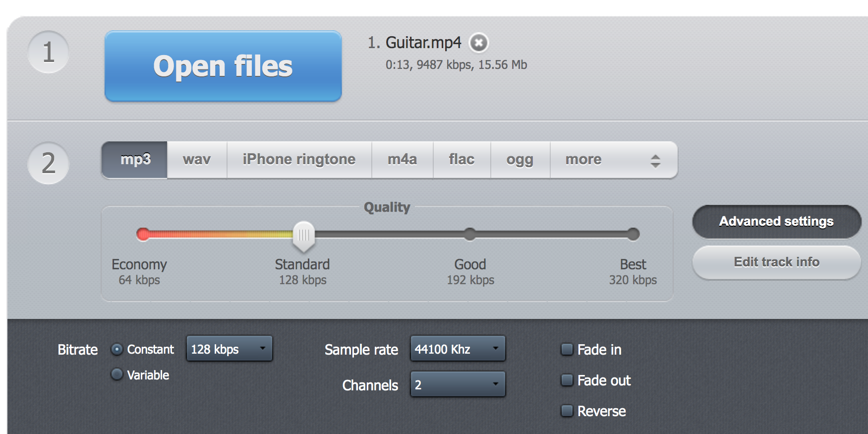Click the Open files button
Image resolution: width=868 pixels, height=434 pixels.
(x=223, y=66)
